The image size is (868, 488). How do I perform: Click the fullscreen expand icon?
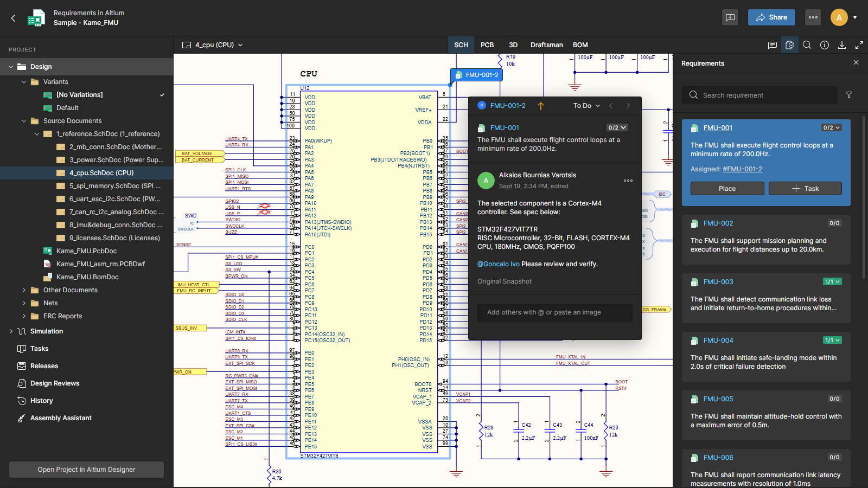tap(859, 45)
